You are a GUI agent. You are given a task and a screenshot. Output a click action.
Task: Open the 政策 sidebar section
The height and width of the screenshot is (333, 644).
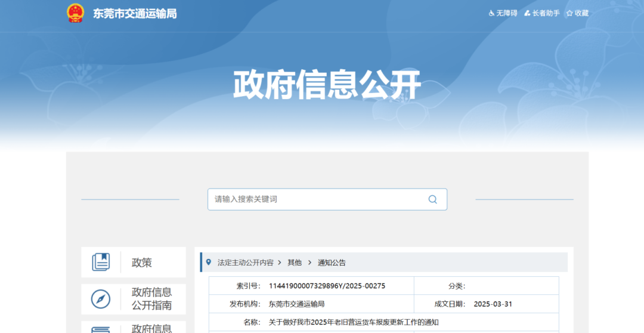[x=134, y=263]
